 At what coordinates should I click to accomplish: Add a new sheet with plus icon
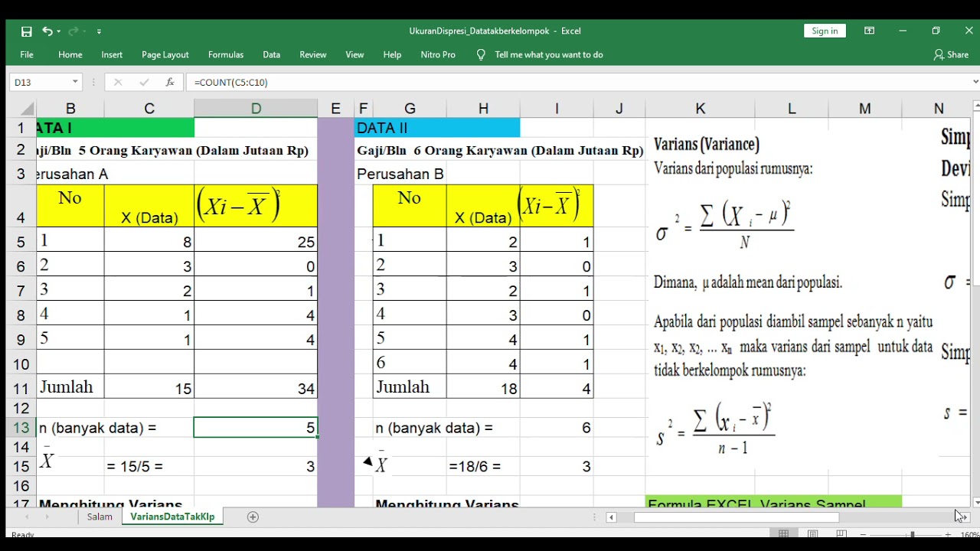253,517
